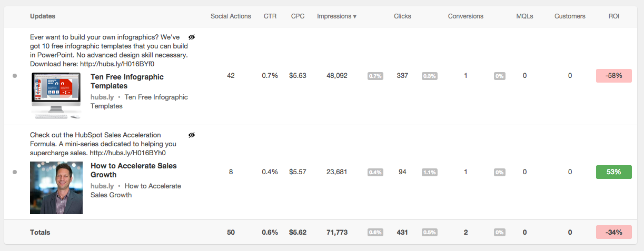Click the green 53% ROI badge
Screen dimensions: 644x251
pyautogui.click(x=613, y=172)
